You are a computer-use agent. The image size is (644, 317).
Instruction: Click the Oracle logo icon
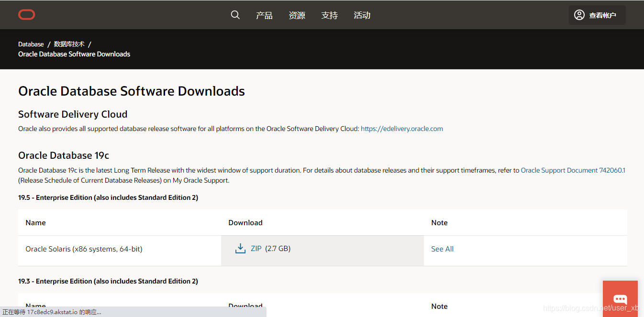(27, 15)
